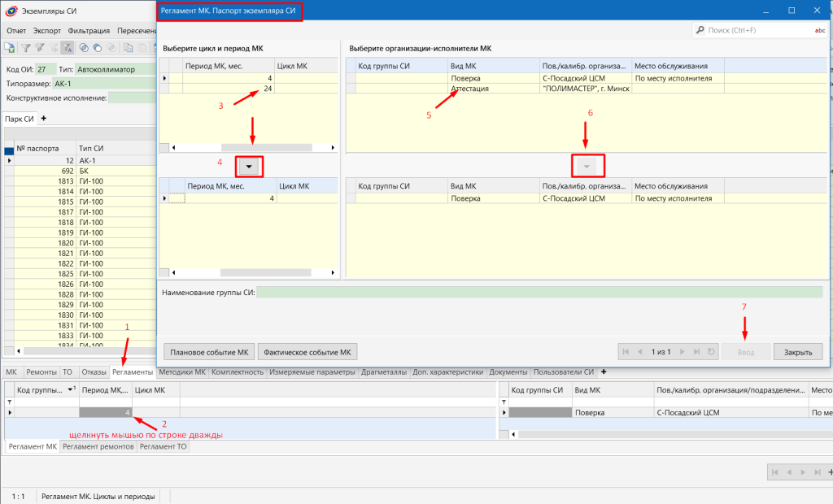This screenshot has height=504, width=833.
Task: Click the Период МК, мес. header in upper grid
Action: coord(229,66)
